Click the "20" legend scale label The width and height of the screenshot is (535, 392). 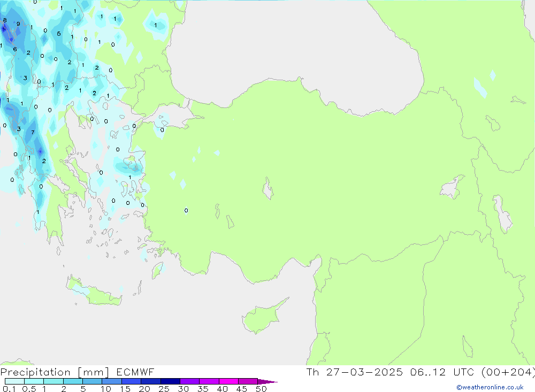pyautogui.click(x=144, y=389)
